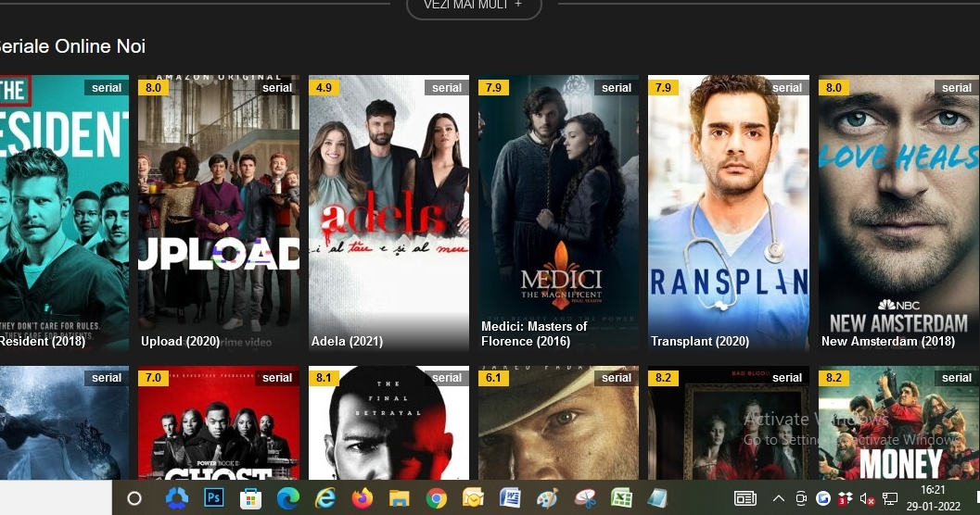Image resolution: width=980 pixels, height=515 pixels.
Task: Launch Photoshop from the taskbar
Action: click(214, 498)
